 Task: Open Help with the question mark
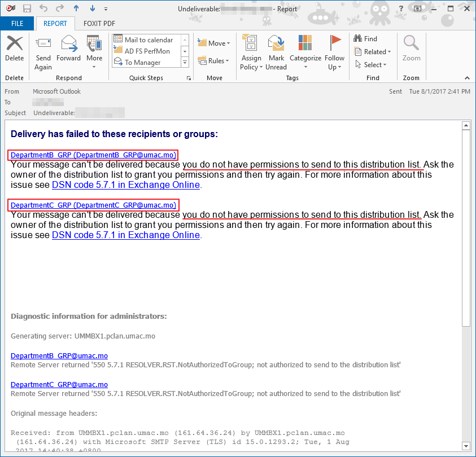coord(401,8)
